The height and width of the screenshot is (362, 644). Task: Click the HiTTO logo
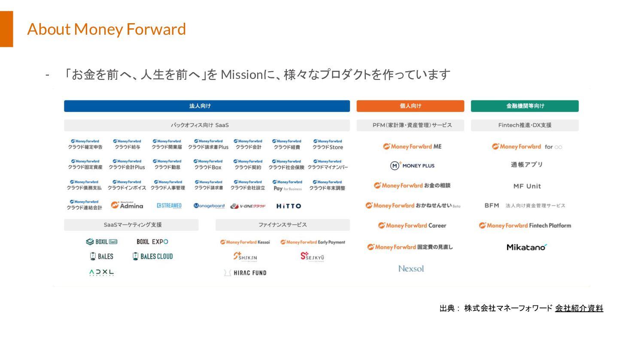(289, 206)
